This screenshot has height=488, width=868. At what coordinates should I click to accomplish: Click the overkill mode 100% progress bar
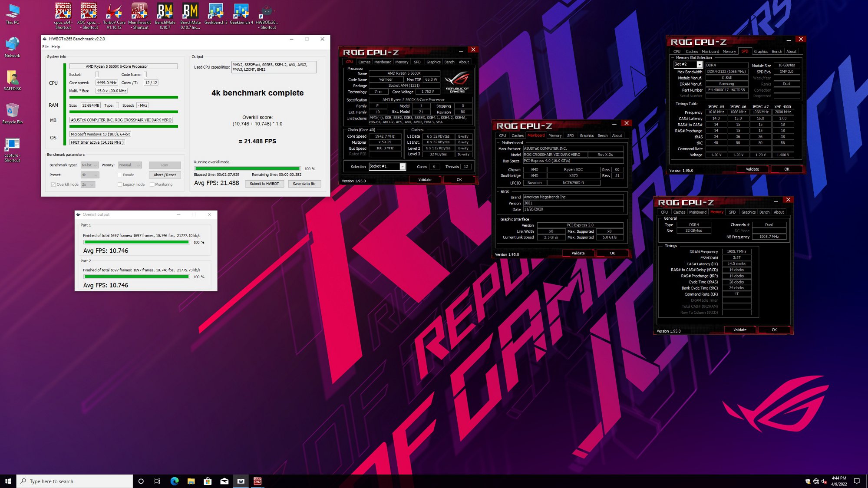[x=247, y=168]
